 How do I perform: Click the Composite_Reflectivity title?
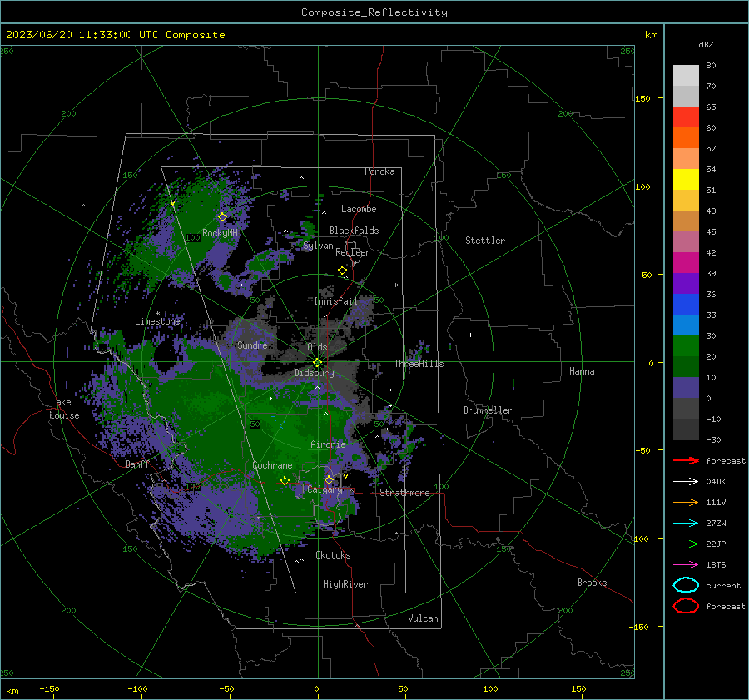tap(374, 12)
